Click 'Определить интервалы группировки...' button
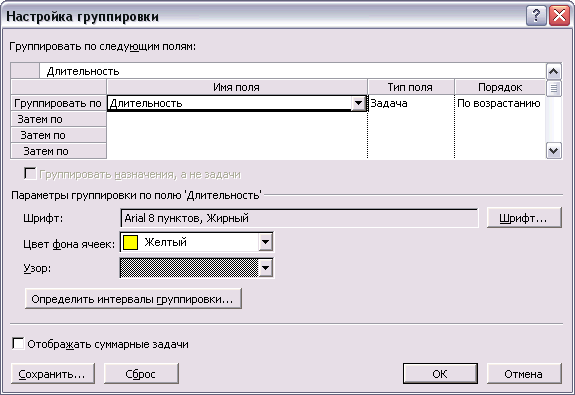Screen dimensions: 575x395 click(133, 299)
